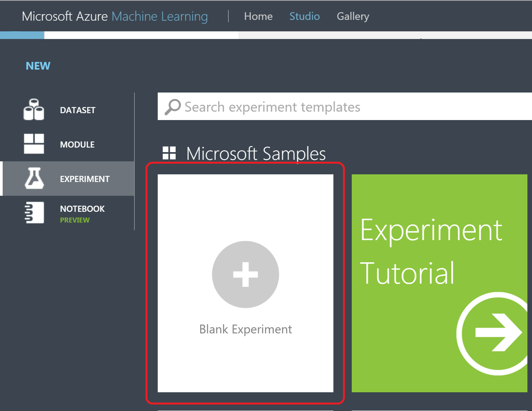This screenshot has width=532, height=411.
Task: Click the PREVIEW label under Notebook
Action: pyautogui.click(x=75, y=220)
